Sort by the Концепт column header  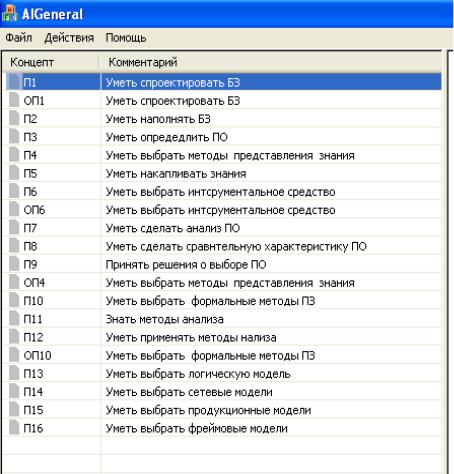coord(51,62)
